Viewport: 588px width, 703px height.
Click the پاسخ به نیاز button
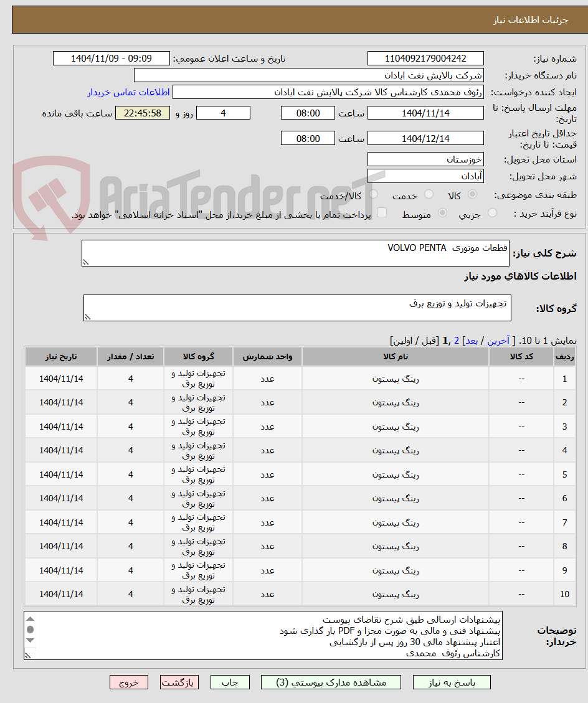452,682
